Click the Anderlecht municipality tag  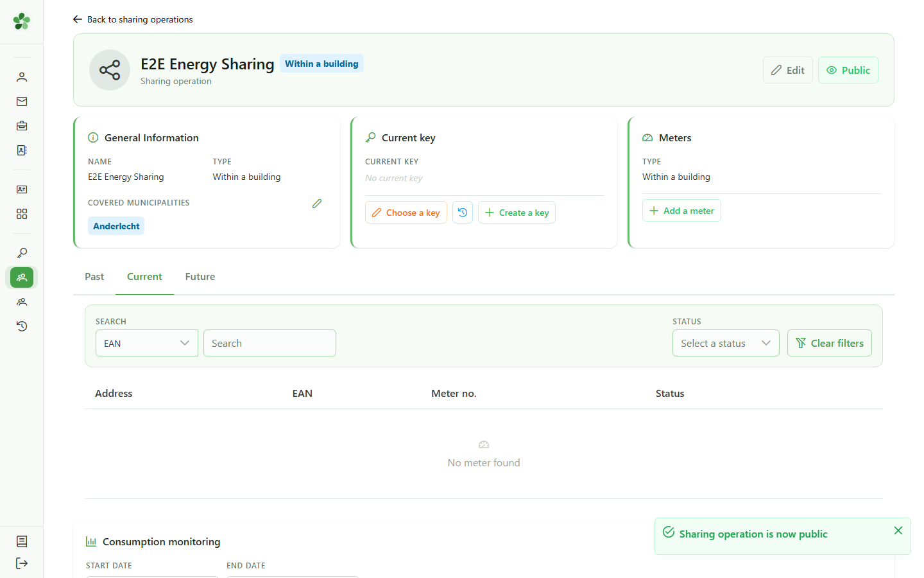click(116, 226)
